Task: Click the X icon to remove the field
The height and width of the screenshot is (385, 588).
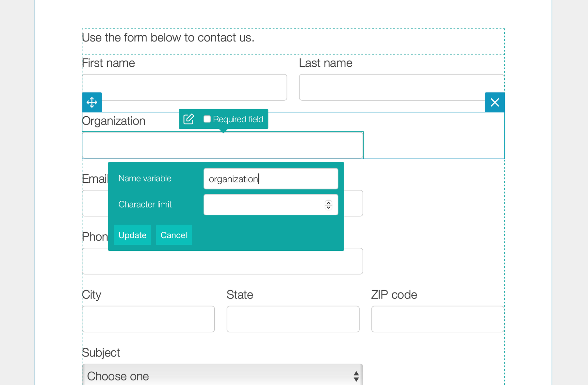Action: click(495, 102)
